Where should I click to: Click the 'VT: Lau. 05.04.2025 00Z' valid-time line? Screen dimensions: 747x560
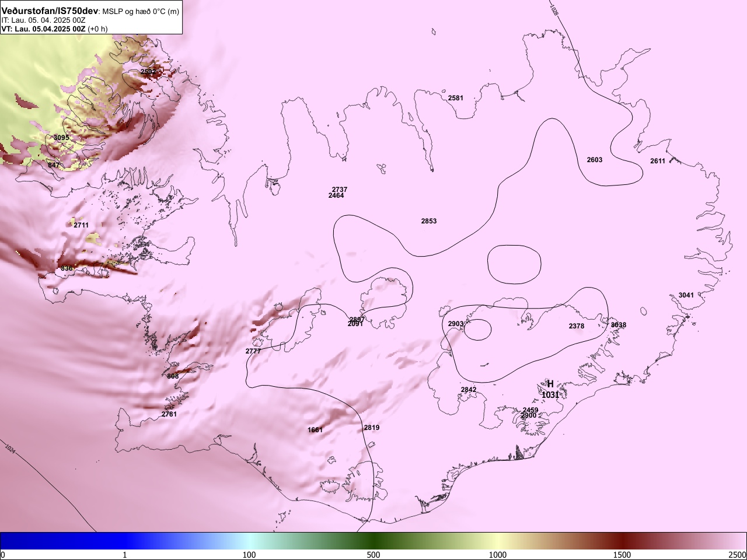pos(43,29)
